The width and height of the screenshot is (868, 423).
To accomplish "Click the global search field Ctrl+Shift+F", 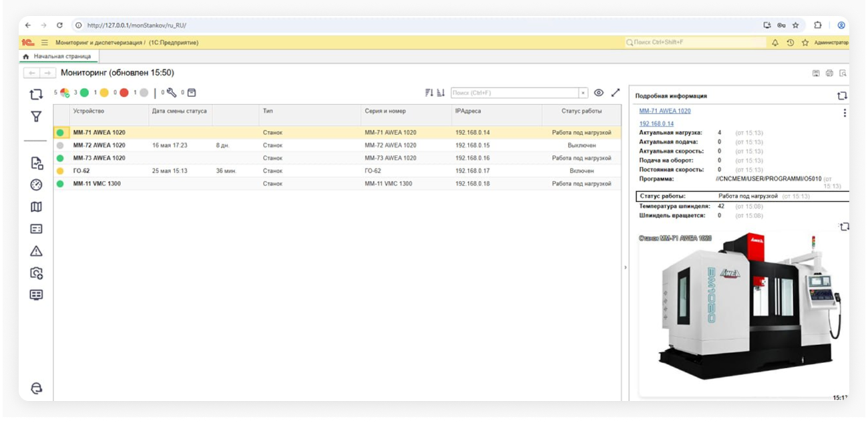I will [695, 43].
